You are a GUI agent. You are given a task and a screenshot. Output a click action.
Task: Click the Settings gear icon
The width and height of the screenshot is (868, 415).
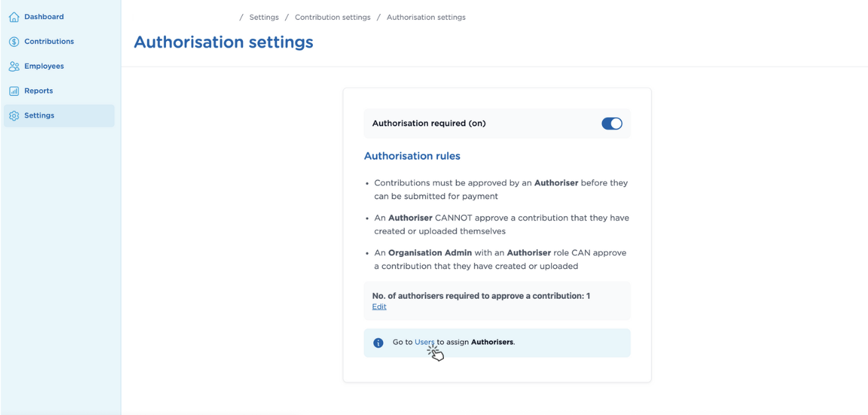point(13,115)
